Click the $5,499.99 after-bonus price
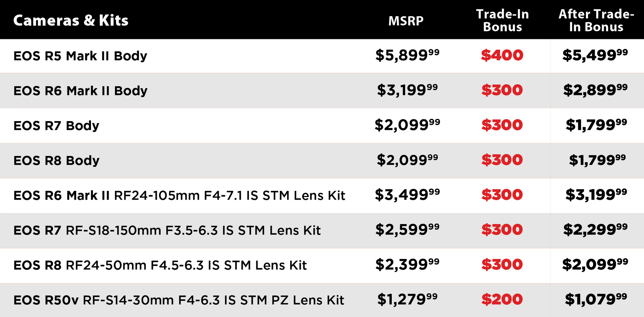Screen dimensions: 644x317 [x=595, y=55]
